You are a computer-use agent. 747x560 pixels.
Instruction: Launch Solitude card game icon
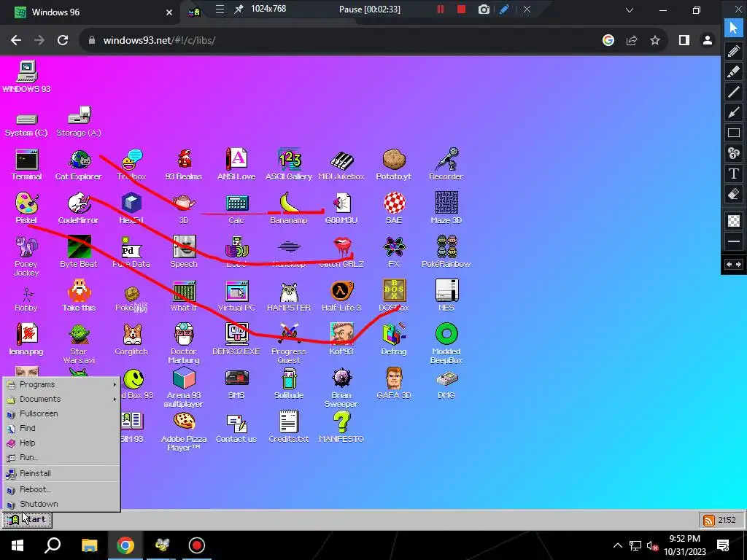(289, 384)
